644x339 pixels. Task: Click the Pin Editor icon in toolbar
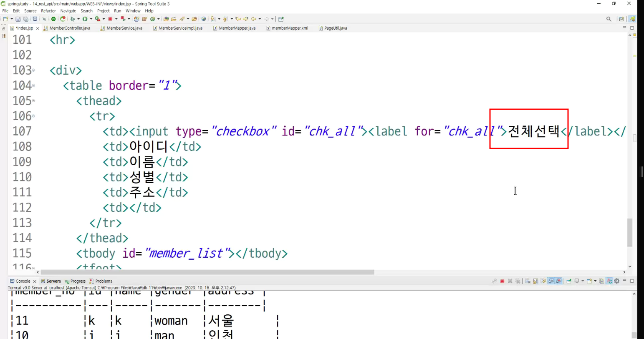point(281,19)
